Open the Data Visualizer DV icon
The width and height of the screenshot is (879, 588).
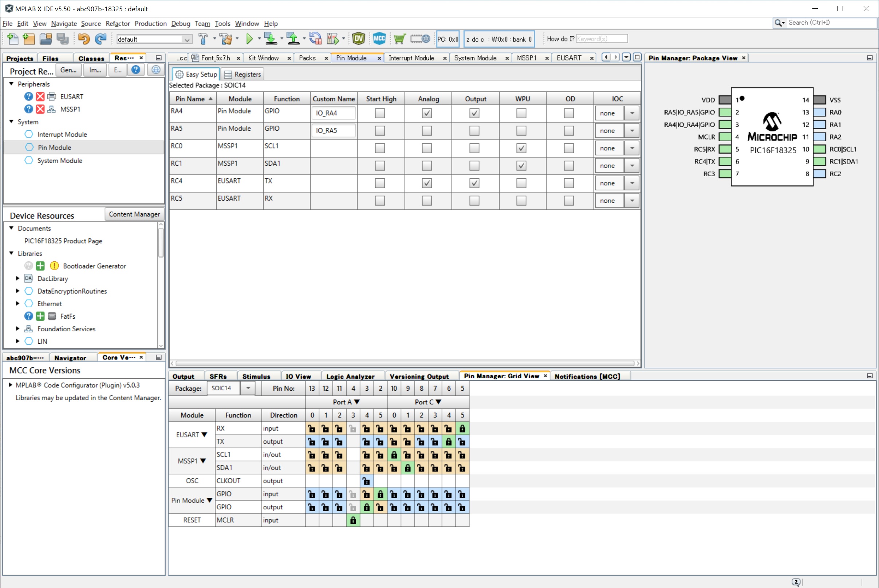pos(359,39)
